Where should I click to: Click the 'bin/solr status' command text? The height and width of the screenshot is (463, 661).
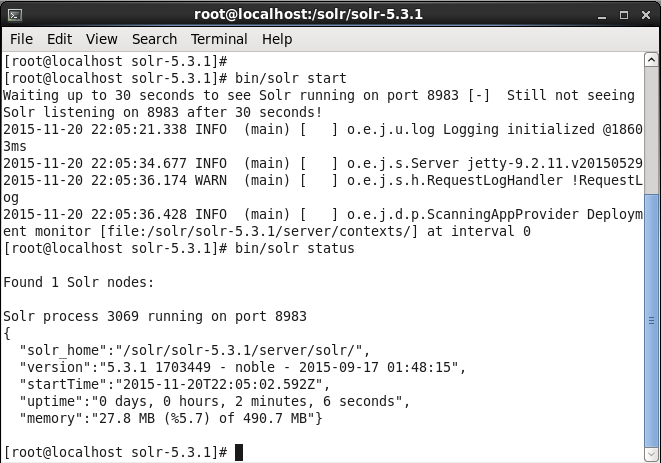pos(295,248)
